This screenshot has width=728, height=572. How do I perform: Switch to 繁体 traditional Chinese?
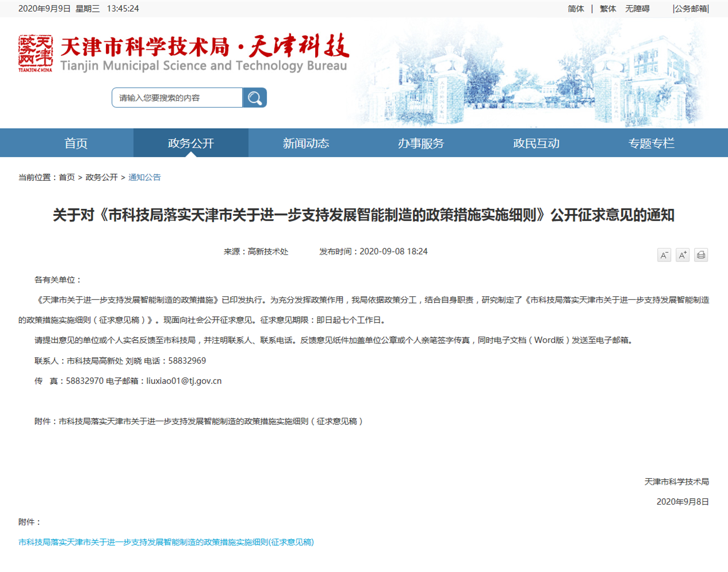click(608, 9)
